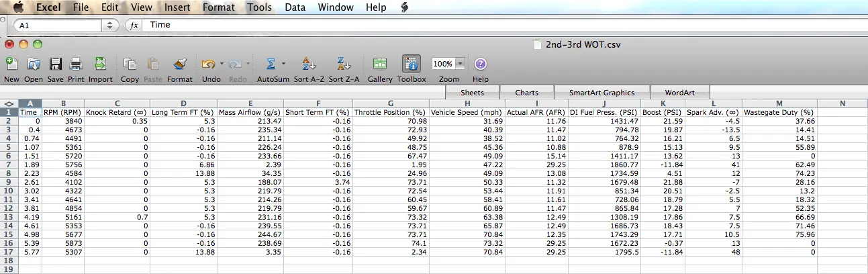Image resolution: width=868 pixels, height=274 pixels.
Task: Click the Open file icon
Action: point(34,64)
